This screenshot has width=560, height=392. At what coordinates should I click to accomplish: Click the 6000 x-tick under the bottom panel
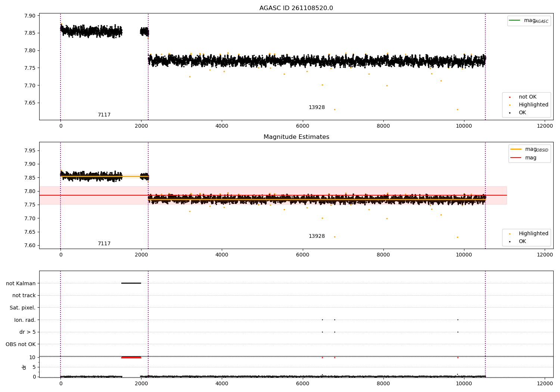coord(303,384)
